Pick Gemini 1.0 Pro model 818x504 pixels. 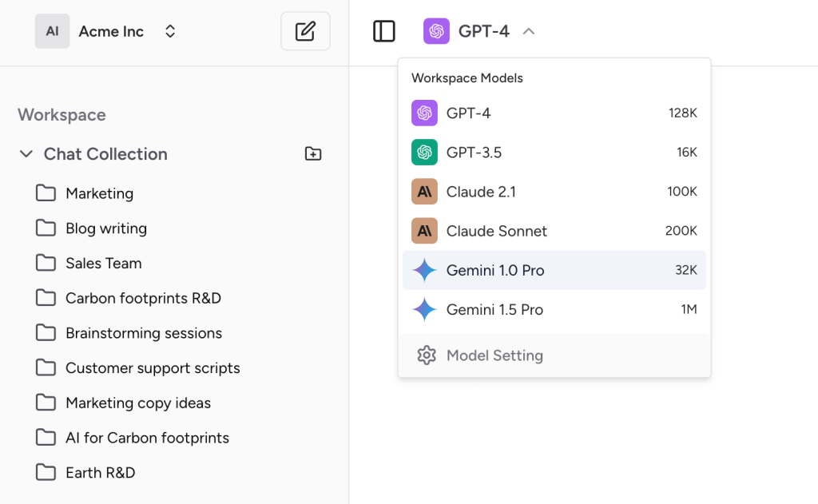click(554, 270)
